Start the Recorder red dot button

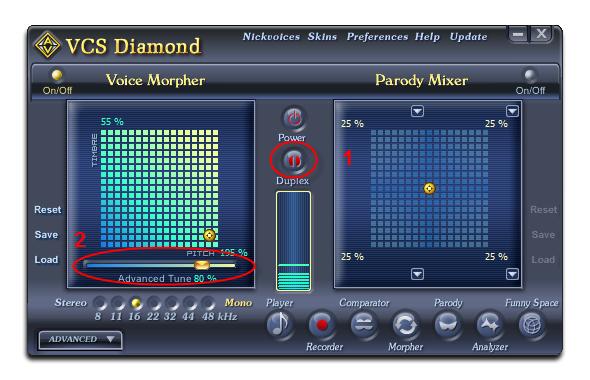(322, 324)
